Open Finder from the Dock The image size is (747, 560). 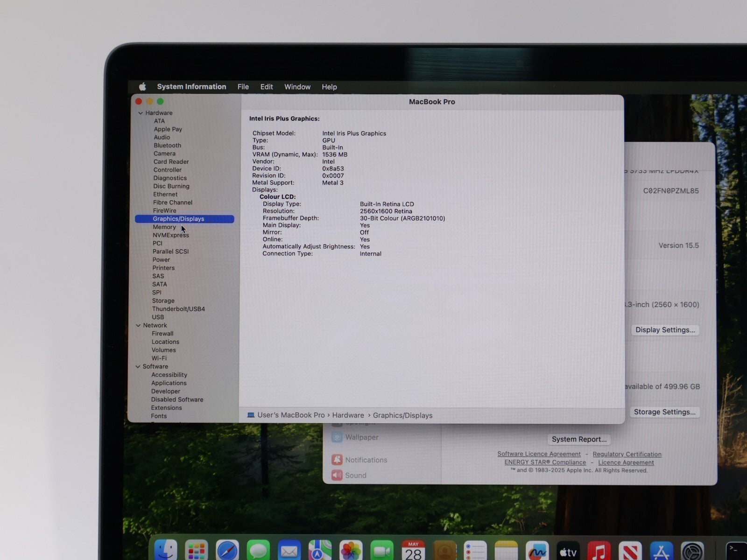(166, 551)
